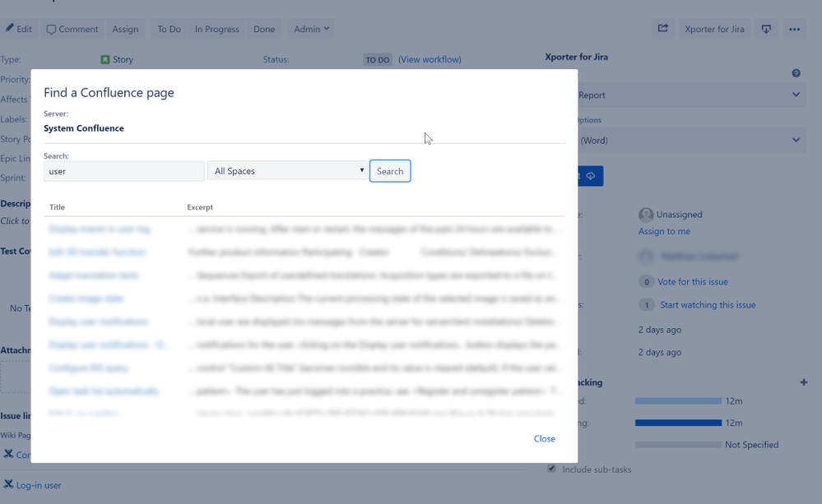Click the Edit pencil icon

pos(9,29)
